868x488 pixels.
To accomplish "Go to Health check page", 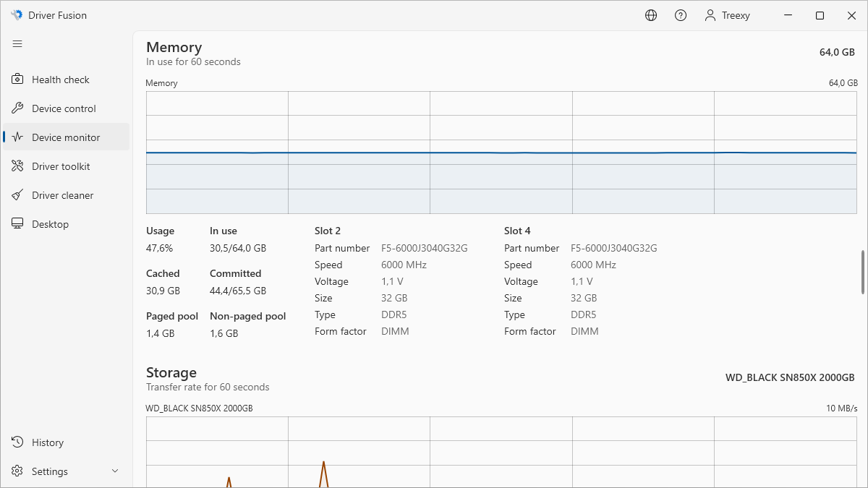I will pos(61,80).
